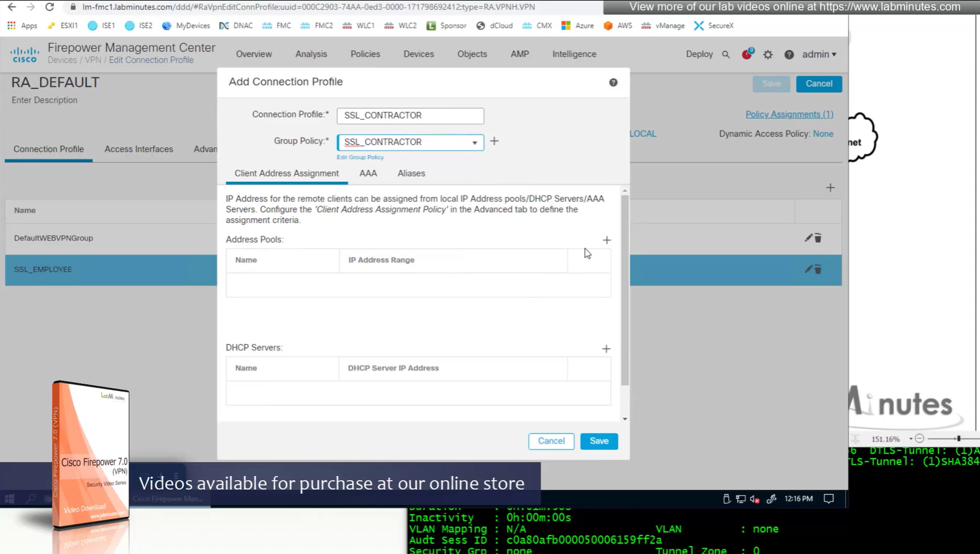Switch to the Aliases tab
Screen dimensions: 980x554
pos(411,173)
